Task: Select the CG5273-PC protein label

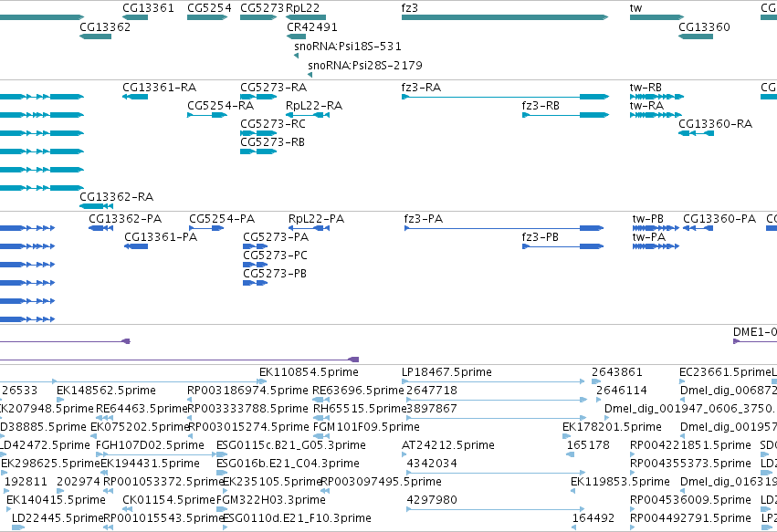Action: 275,256
